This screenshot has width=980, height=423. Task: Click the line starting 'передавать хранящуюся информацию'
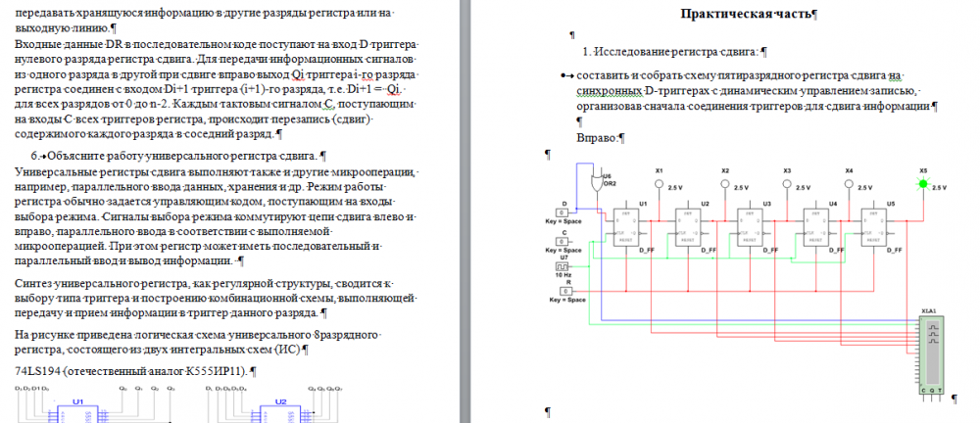(x=206, y=12)
